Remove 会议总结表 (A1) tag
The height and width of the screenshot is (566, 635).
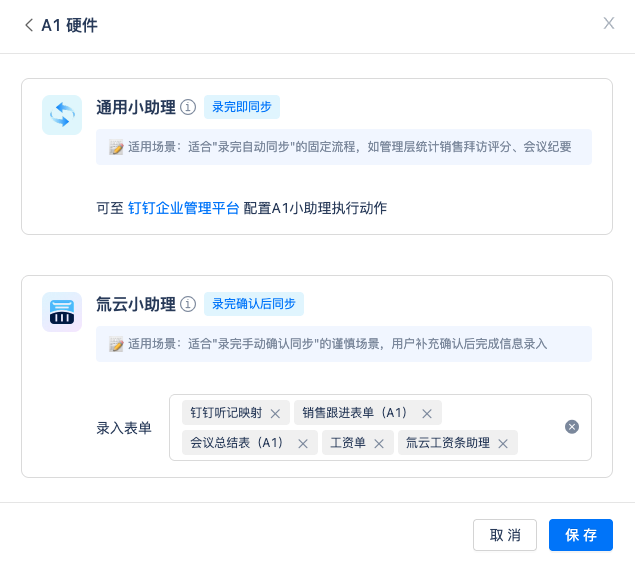click(303, 444)
